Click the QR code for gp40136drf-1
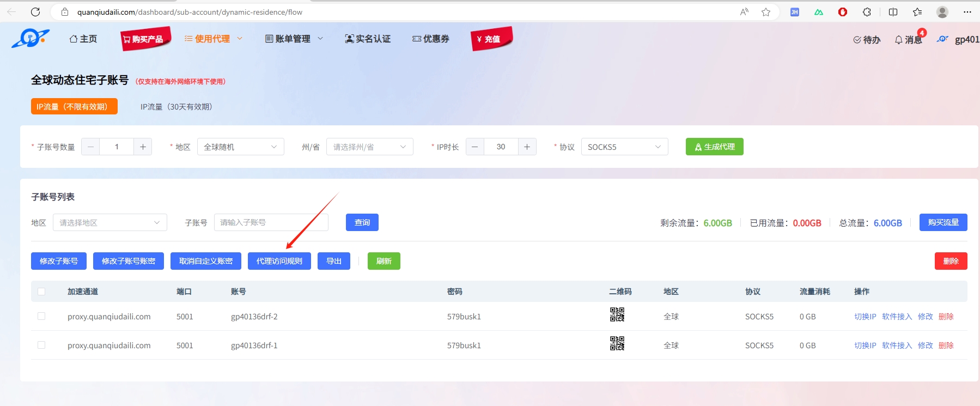980x406 pixels. [x=617, y=343]
